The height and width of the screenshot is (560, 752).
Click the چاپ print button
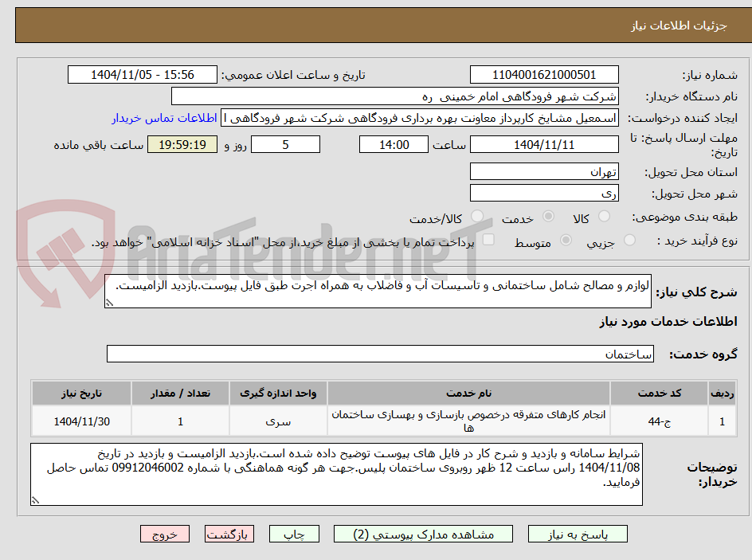point(294,534)
